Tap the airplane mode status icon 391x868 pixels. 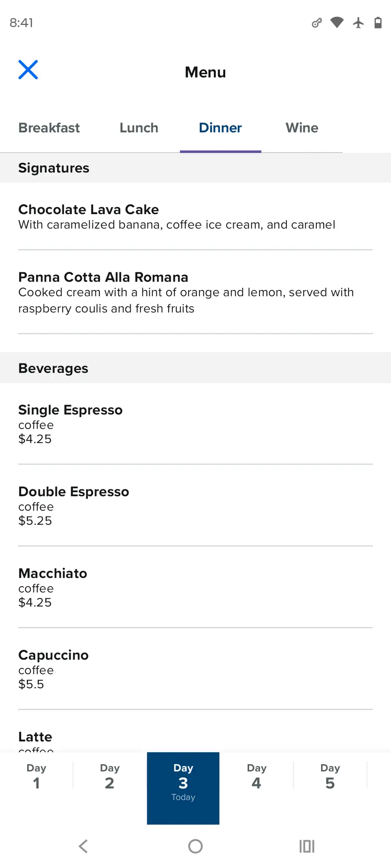coord(358,22)
